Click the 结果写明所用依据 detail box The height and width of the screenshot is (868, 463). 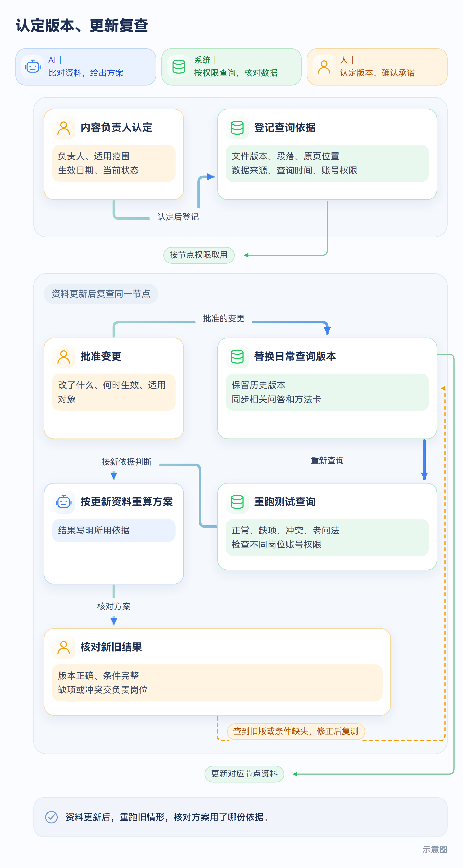click(114, 531)
